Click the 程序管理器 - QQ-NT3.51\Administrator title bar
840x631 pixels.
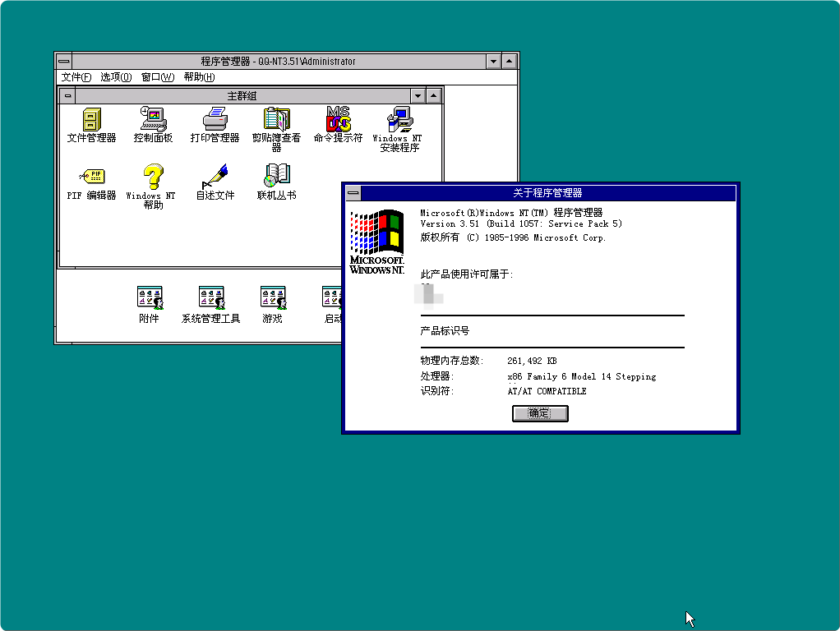coord(279,61)
